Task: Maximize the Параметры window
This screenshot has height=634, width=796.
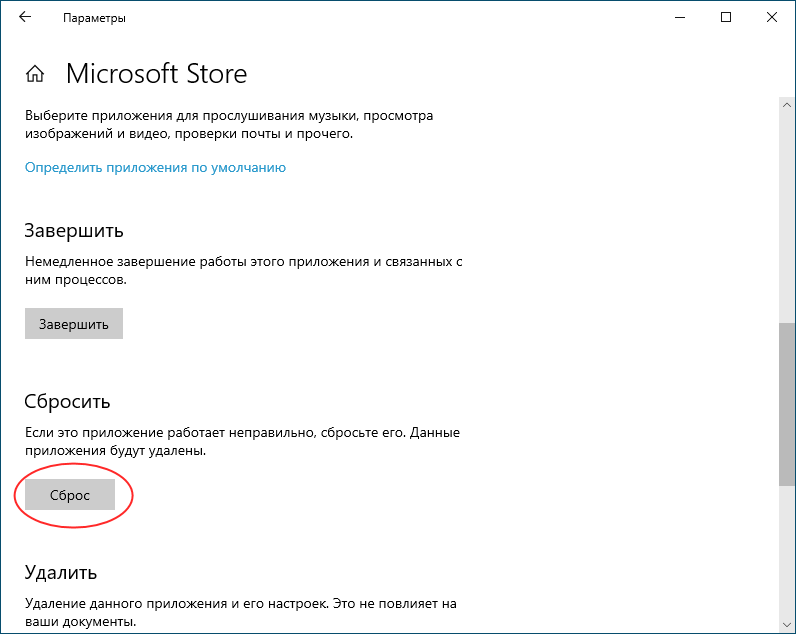Action: [x=726, y=17]
